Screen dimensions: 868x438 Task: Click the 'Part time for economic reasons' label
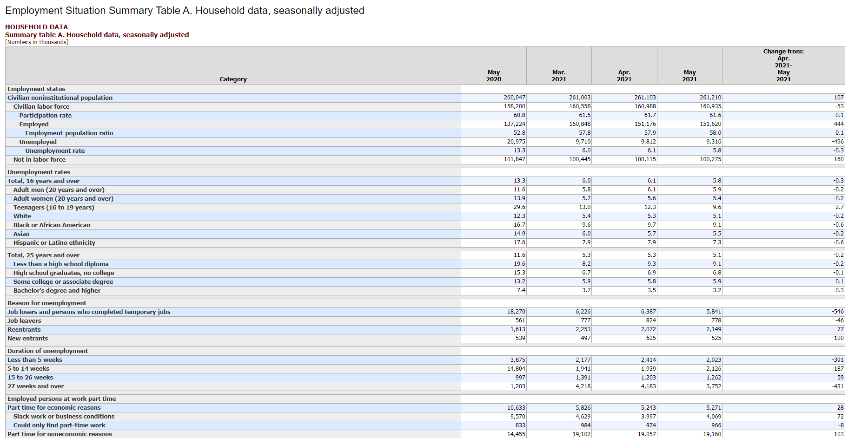(54, 408)
